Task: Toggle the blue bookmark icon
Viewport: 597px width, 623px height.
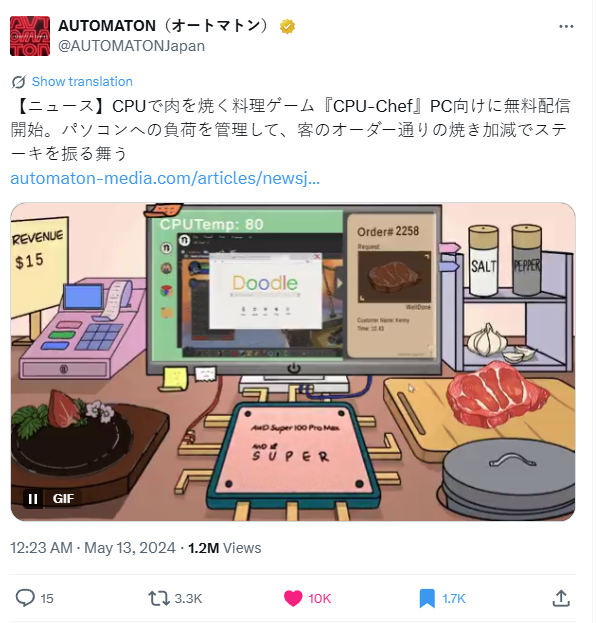Action: pos(427,598)
